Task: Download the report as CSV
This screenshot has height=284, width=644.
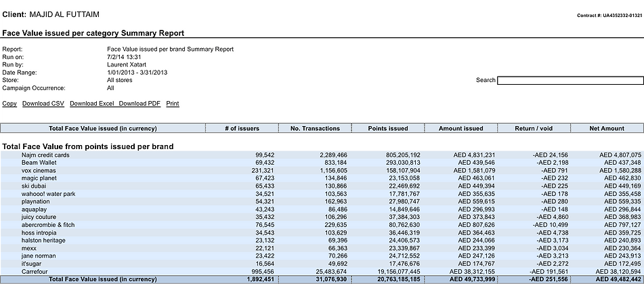Action: point(43,104)
